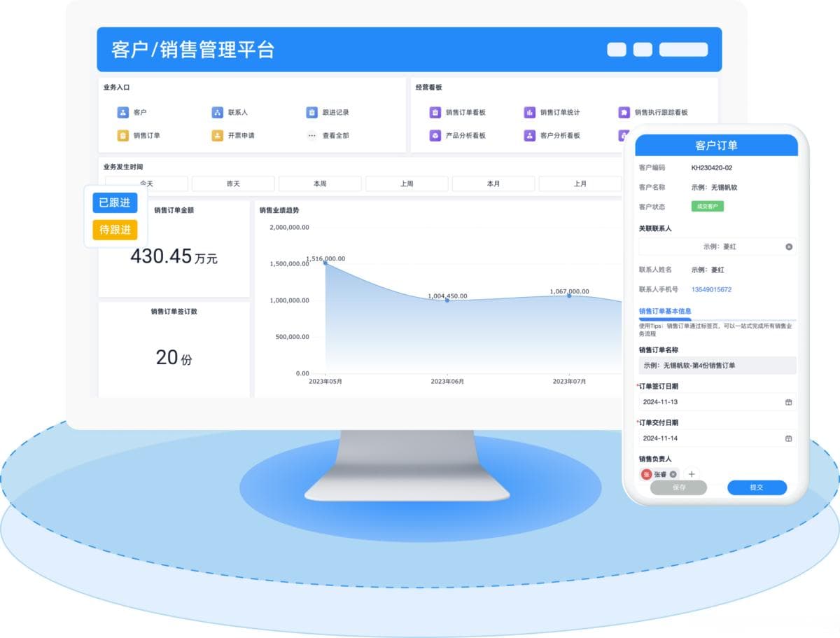The height and width of the screenshot is (638, 840).
Task: Click the 查看全部 ellipsis icon
Action: tap(312, 135)
